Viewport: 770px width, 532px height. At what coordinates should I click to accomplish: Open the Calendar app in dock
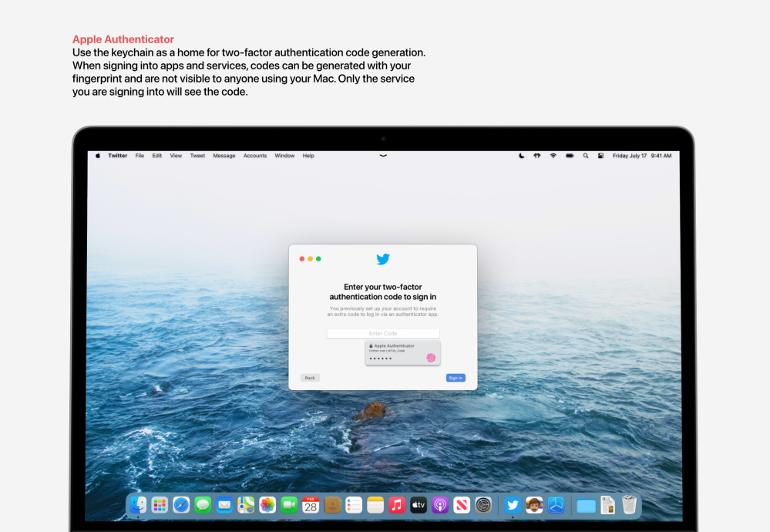point(311,505)
